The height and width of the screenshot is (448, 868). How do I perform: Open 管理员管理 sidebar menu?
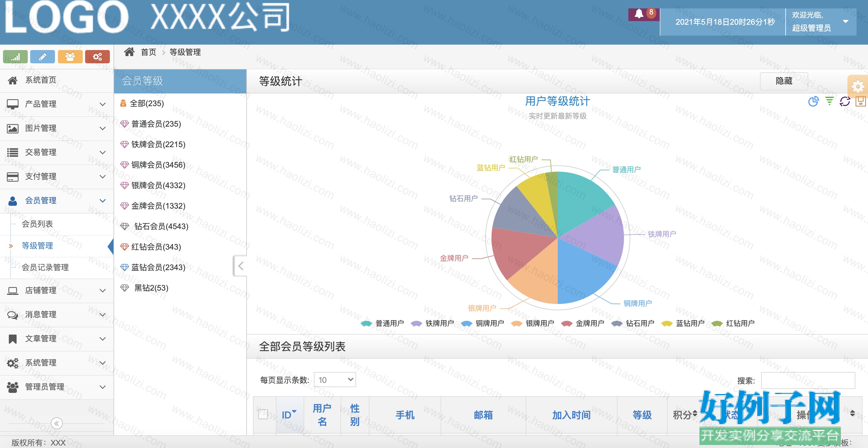(57, 387)
